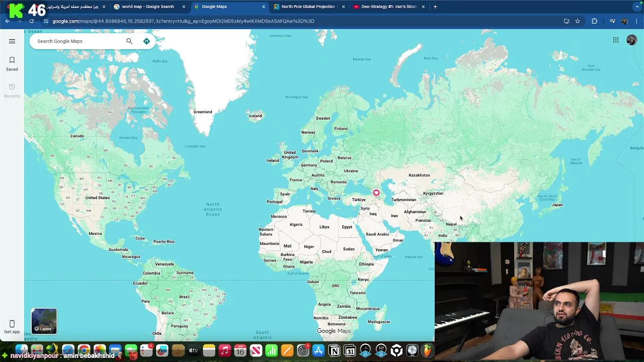Open Google Chrome from the dock
644x362 pixels.
[84, 350]
